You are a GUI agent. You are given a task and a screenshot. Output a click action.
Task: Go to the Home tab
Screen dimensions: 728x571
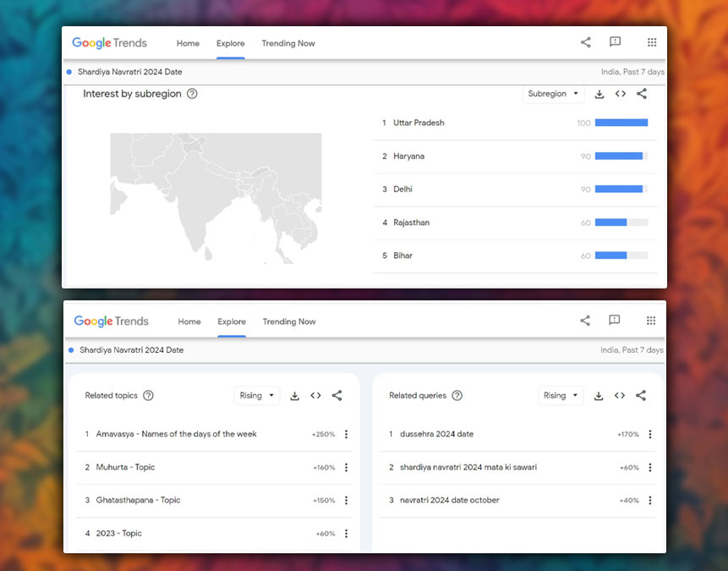coord(188,43)
